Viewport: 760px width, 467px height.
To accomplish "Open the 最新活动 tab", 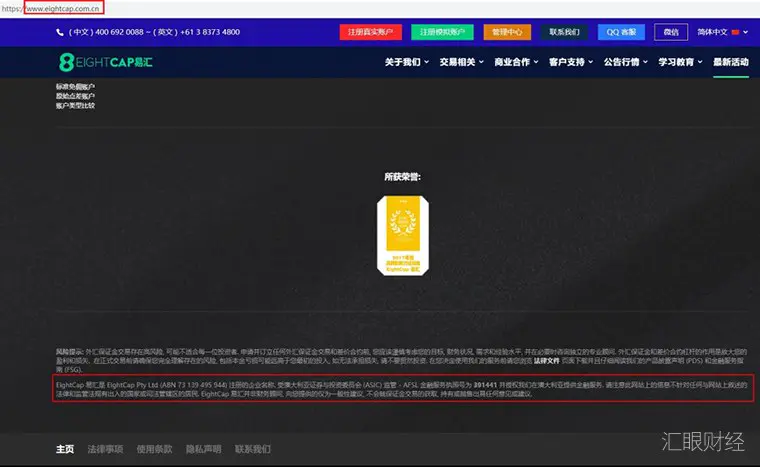I will (x=731, y=62).
